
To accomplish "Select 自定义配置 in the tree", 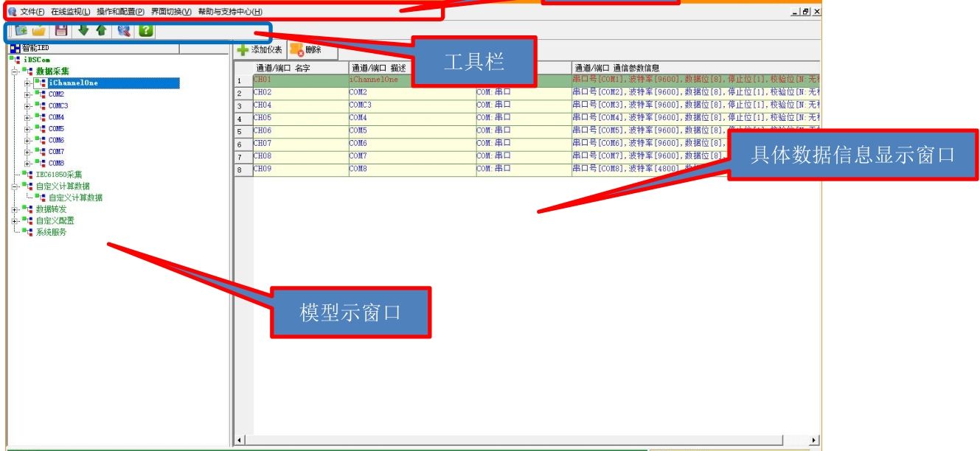I will click(55, 220).
